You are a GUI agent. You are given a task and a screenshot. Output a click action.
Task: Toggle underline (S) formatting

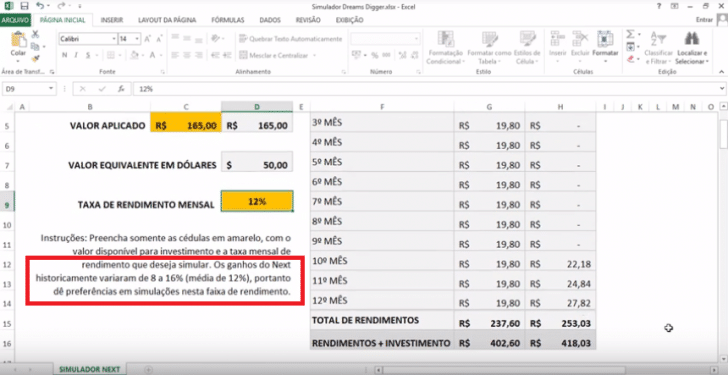click(x=87, y=55)
